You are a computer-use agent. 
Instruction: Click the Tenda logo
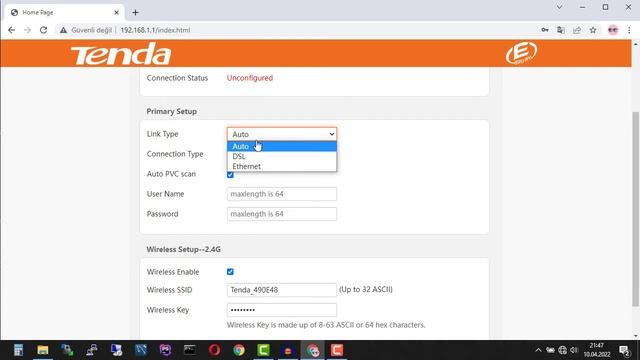click(x=121, y=54)
